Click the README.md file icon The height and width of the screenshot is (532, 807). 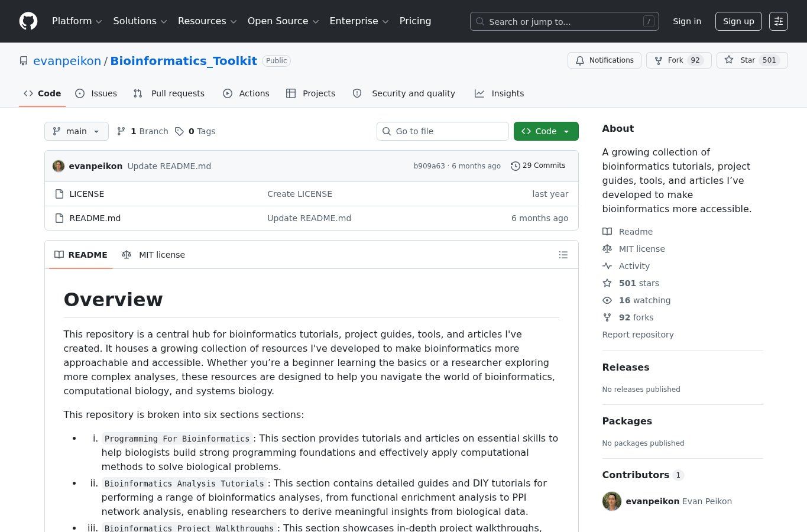59,218
